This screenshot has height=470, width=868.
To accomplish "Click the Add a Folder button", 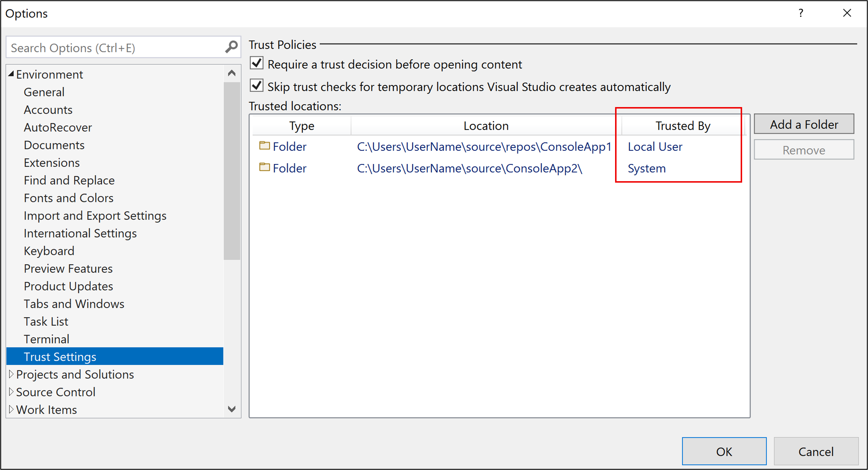I will coord(804,123).
